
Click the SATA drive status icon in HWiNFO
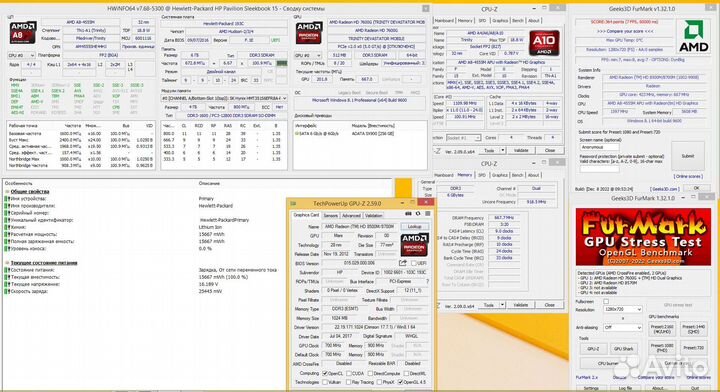tap(297, 134)
